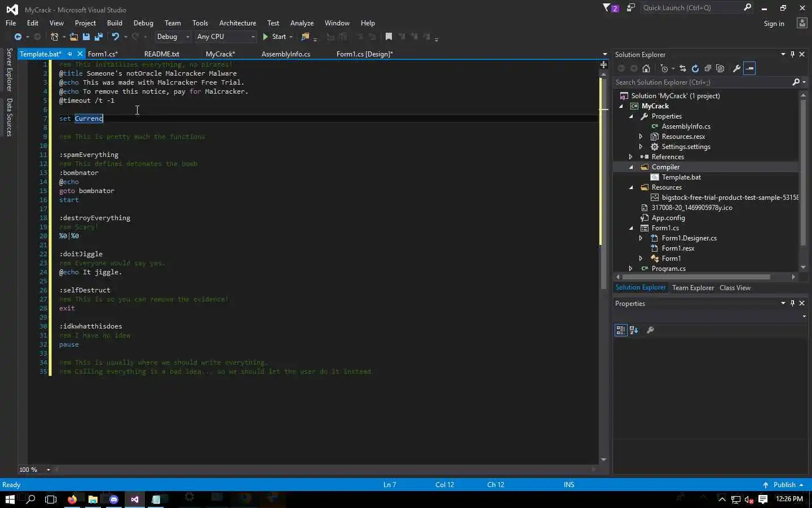812x508 pixels.
Task: Open the Windows Start menu
Action: tap(10, 500)
